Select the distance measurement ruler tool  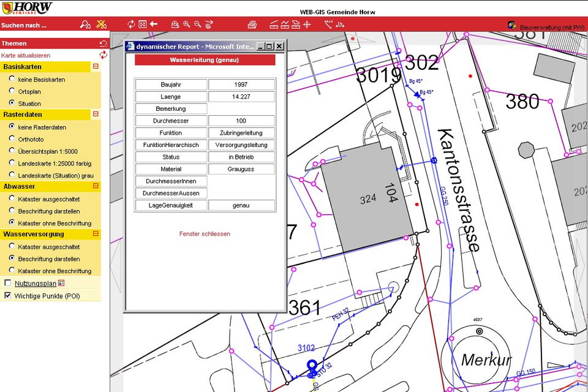(274, 24)
